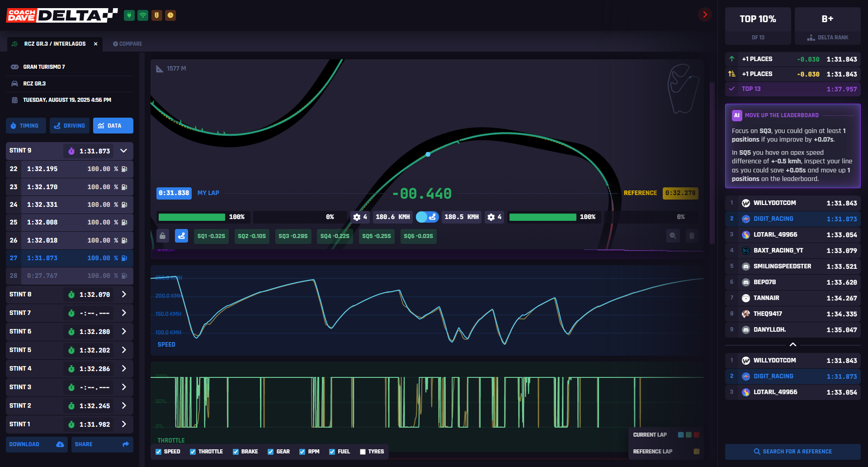Open the Compare tab
The width and height of the screenshot is (868, 467).
click(127, 44)
